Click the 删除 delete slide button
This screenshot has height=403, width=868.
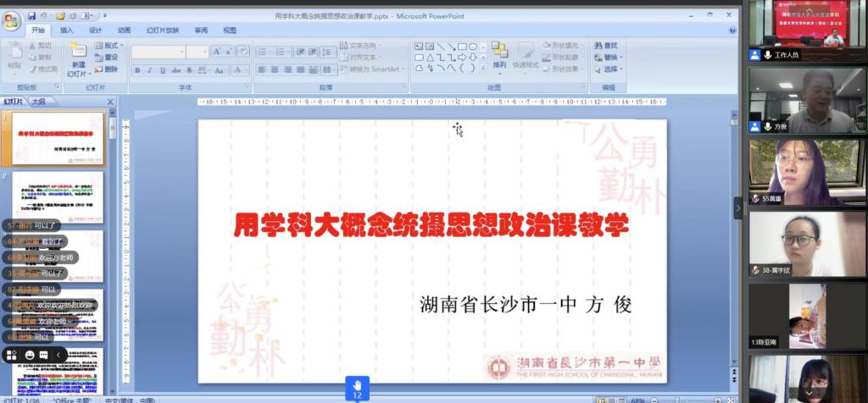[x=107, y=69]
